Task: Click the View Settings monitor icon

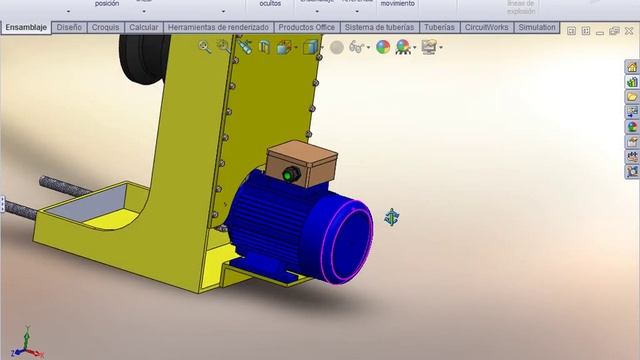Action: pyautogui.click(x=429, y=47)
